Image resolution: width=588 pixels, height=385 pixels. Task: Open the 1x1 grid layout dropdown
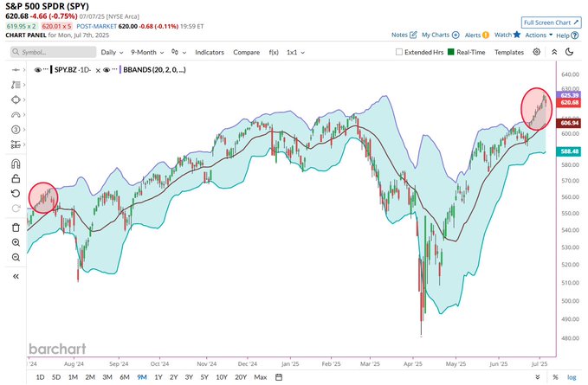coord(295,53)
